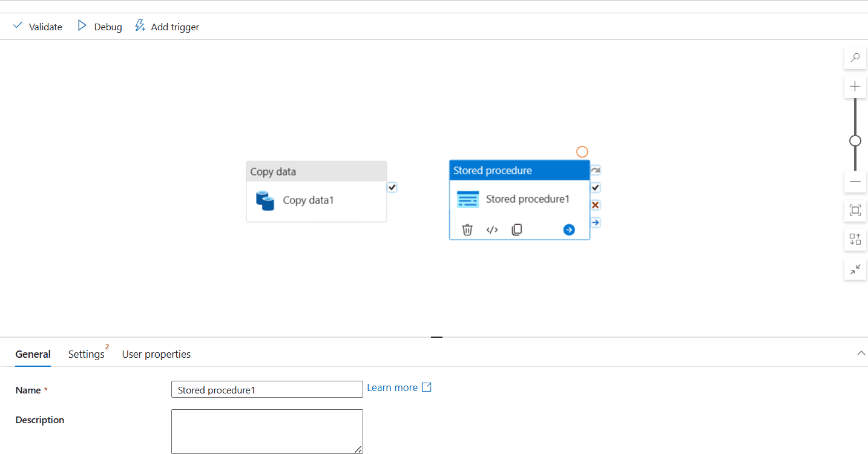The width and height of the screenshot is (868, 454).
Task: Zoom in on the pipeline canvas
Action: click(x=855, y=87)
